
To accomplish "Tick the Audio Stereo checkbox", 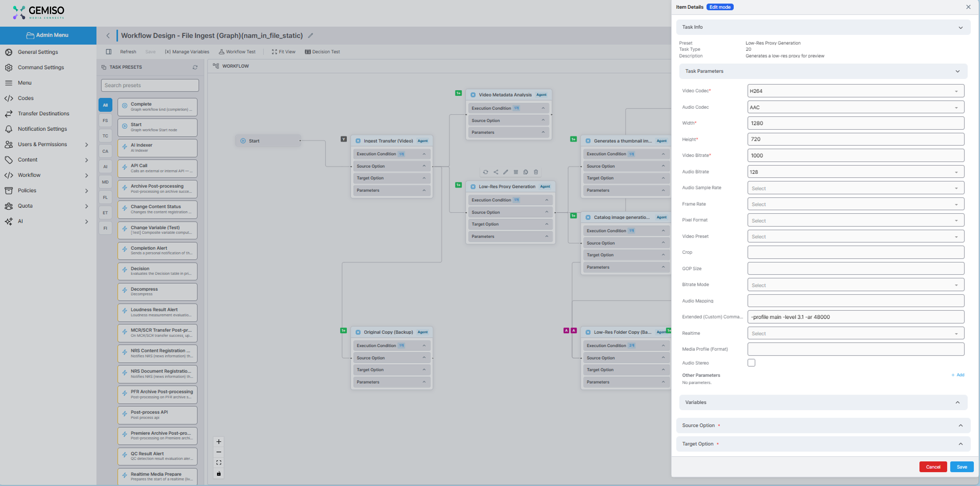I will tap(751, 363).
